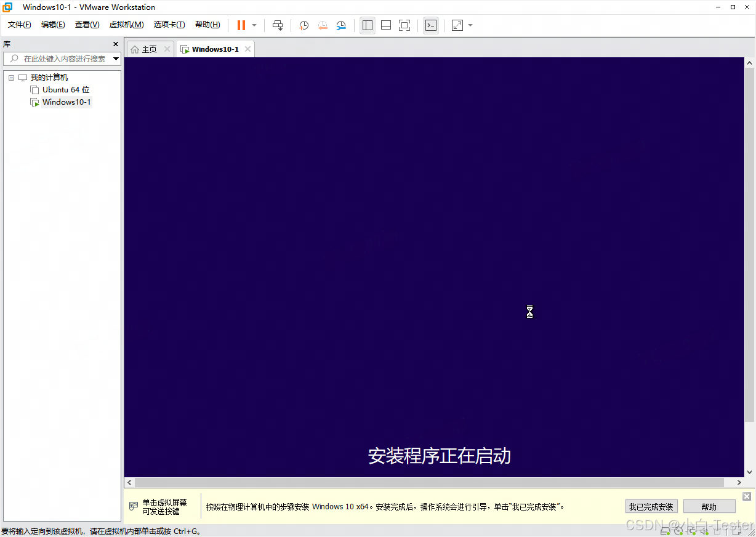The image size is (756, 537).
Task: Select 我的计算机 in the library tree
Action: point(49,78)
